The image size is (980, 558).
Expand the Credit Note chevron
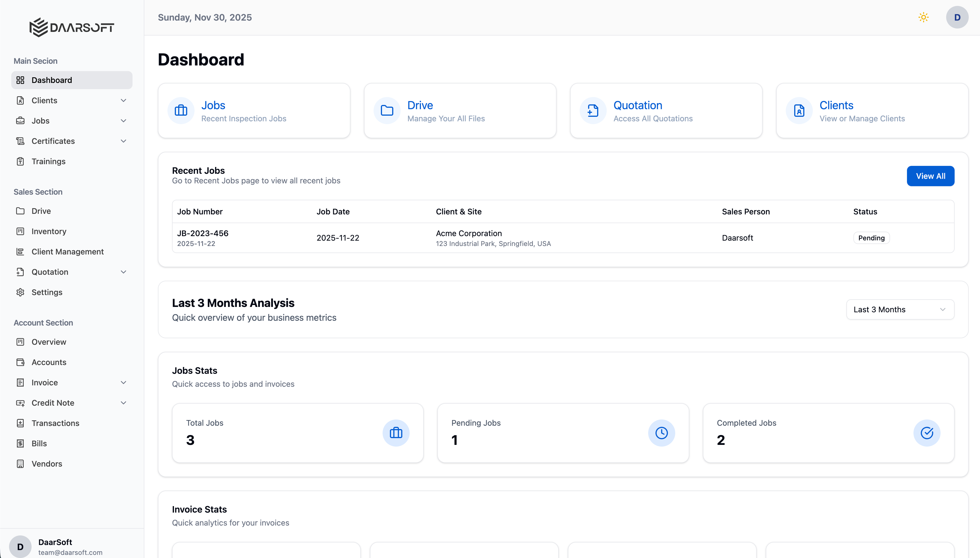pos(123,403)
